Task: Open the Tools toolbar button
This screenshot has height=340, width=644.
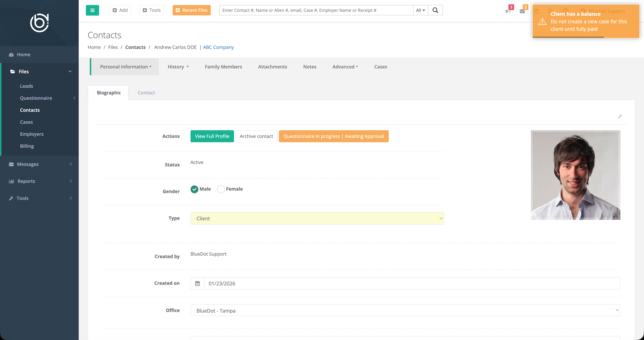Action: [152, 10]
